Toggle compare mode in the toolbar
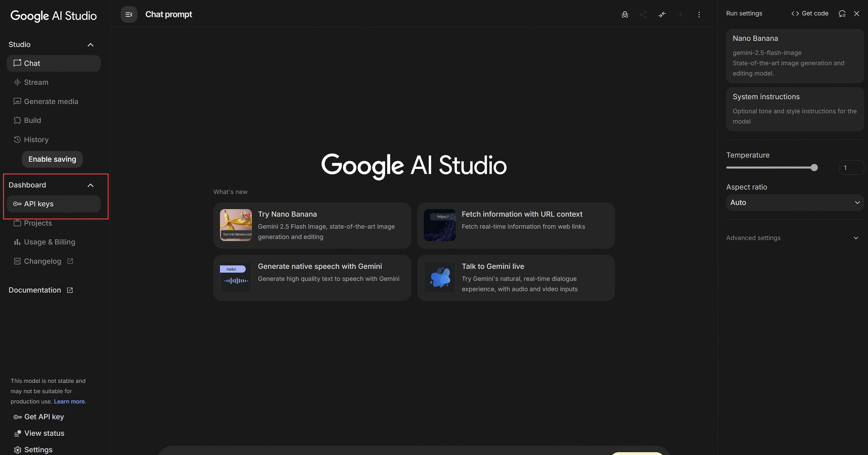Viewport: 868px width, 455px height. tap(662, 14)
